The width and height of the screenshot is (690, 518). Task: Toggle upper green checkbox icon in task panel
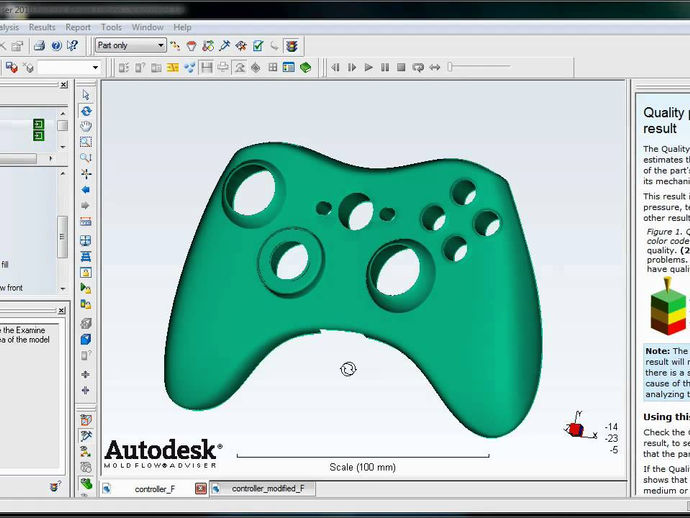[x=39, y=124]
